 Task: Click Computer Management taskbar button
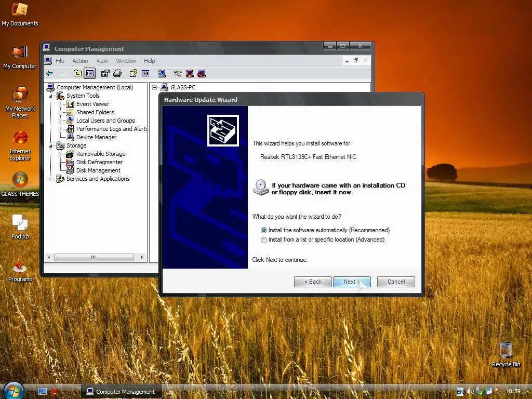coord(121,392)
